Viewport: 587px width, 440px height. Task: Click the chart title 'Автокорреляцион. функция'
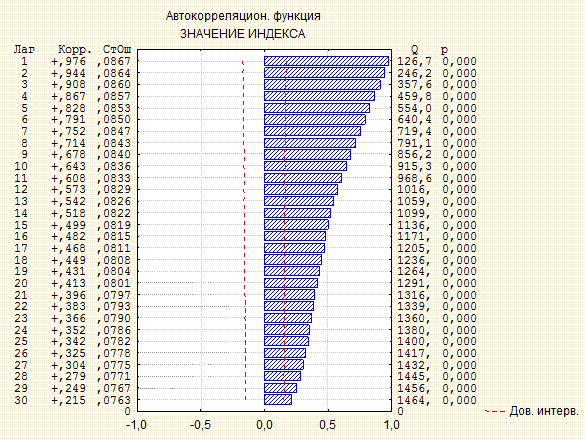click(x=243, y=16)
